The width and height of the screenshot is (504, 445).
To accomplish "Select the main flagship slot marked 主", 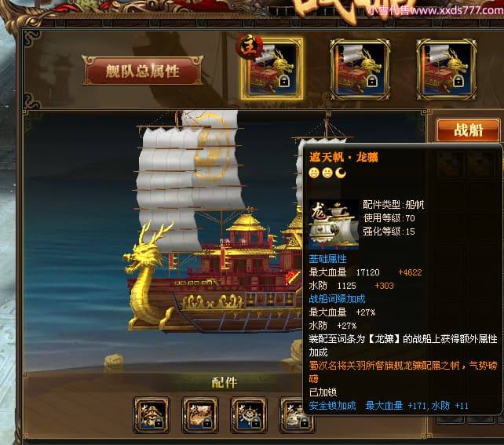I will 272,68.
